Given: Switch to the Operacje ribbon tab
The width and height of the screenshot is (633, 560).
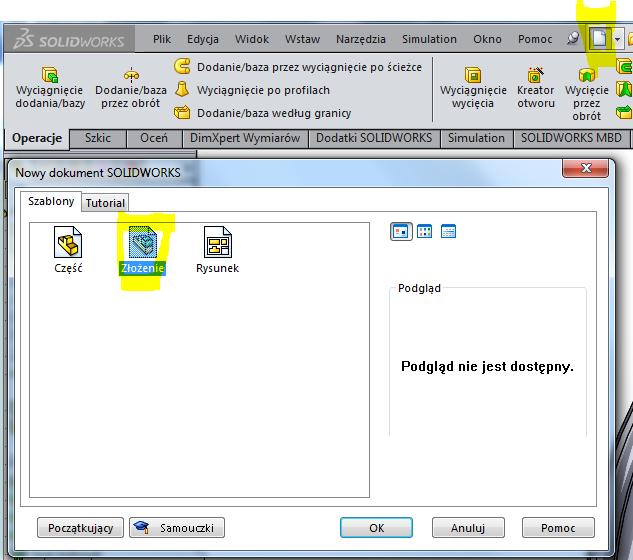Looking at the screenshot, I should (x=37, y=138).
